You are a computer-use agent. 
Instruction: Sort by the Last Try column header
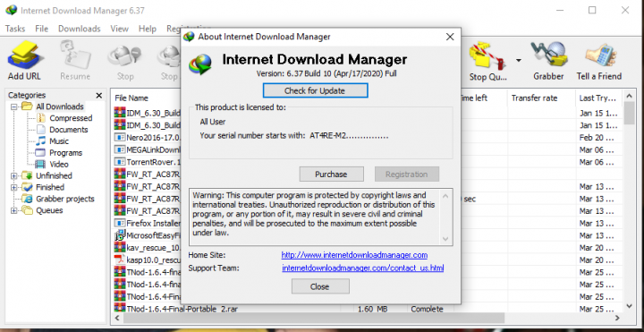pyautogui.click(x=598, y=98)
